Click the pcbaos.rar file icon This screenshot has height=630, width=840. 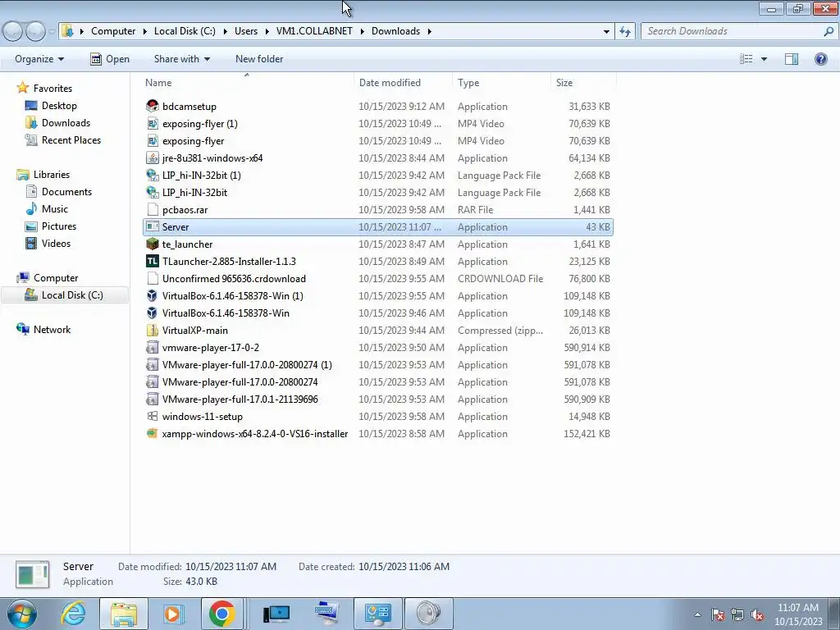pyautogui.click(x=152, y=209)
